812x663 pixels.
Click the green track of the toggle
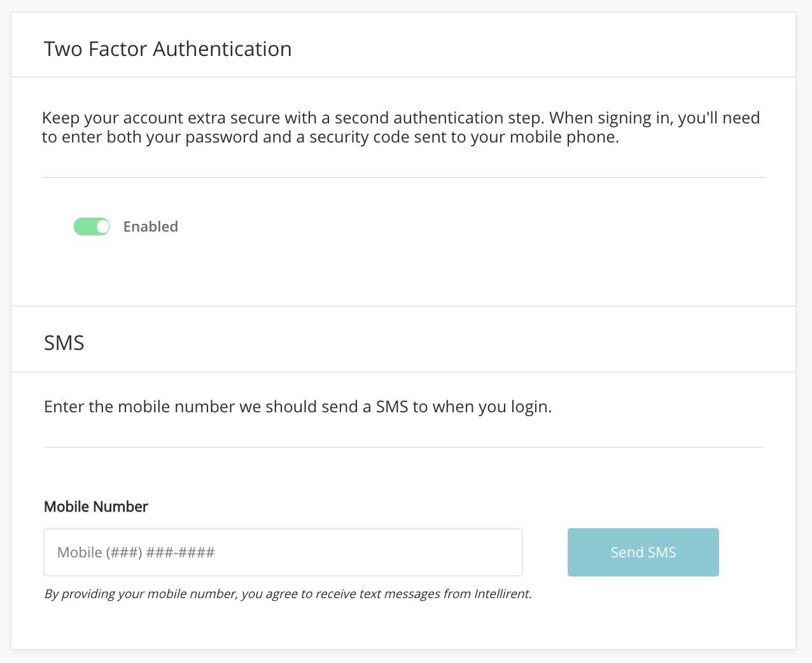pos(84,227)
